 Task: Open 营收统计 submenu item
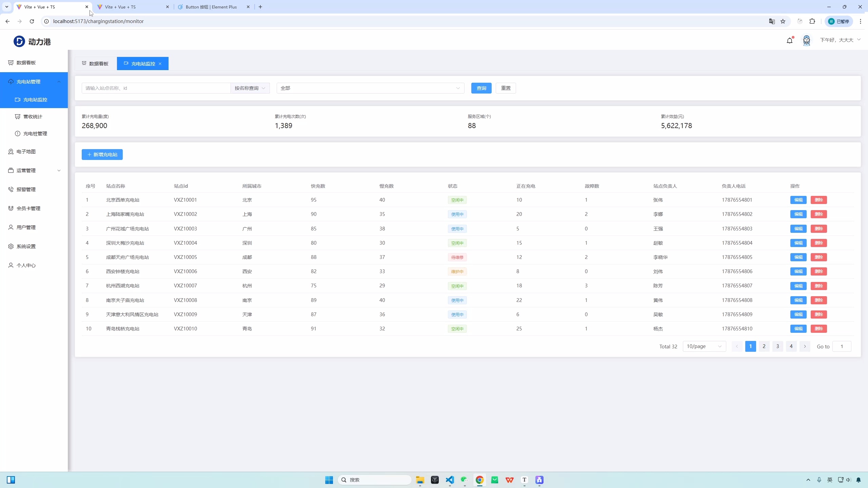pyautogui.click(x=33, y=117)
